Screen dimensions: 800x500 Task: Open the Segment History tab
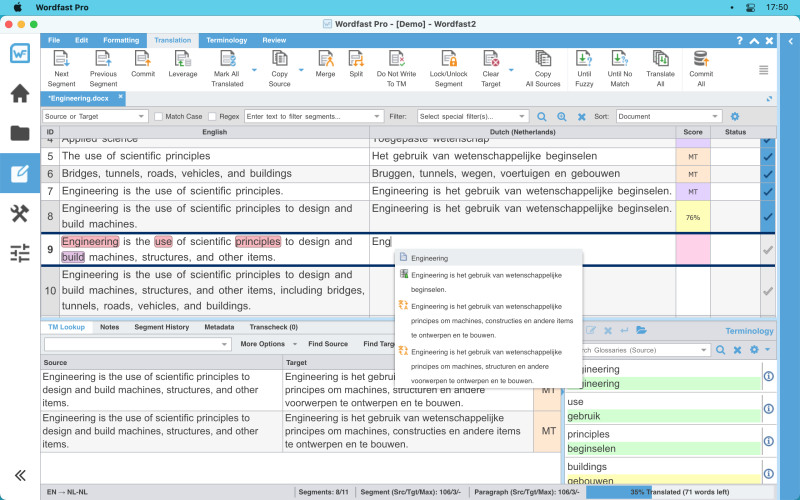tap(162, 327)
